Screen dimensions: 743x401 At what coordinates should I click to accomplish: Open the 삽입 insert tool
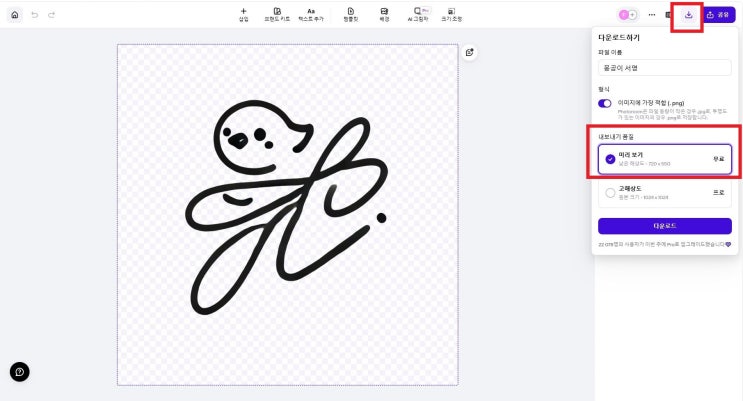pyautogui.click(x=243, y=14)
